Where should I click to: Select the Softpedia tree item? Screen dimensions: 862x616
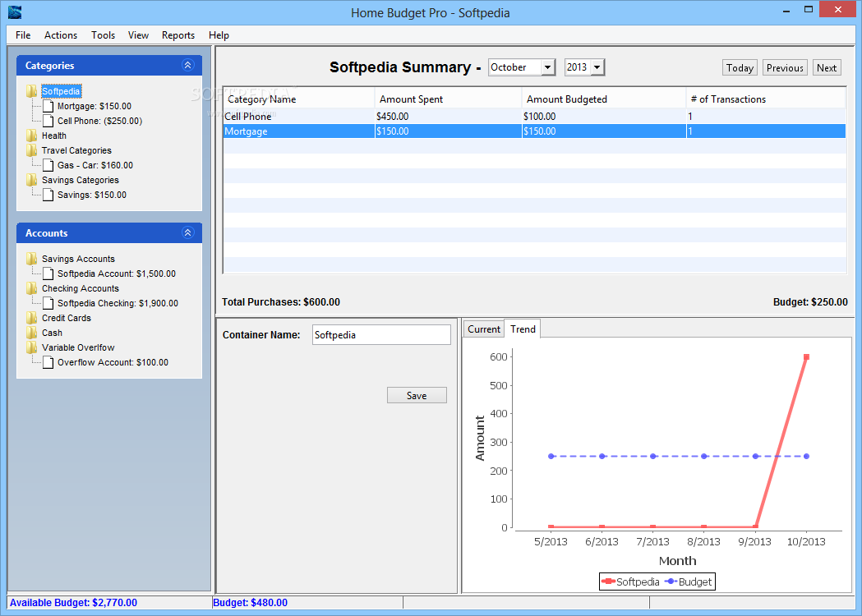point(61,91)
